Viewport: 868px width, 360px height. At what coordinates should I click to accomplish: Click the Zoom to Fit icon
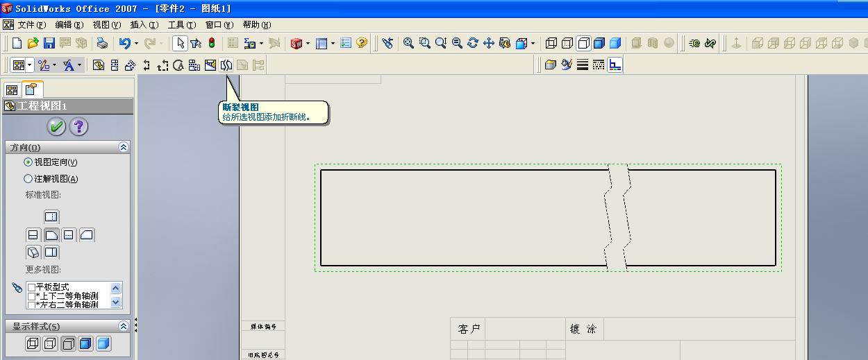point(409,43)
